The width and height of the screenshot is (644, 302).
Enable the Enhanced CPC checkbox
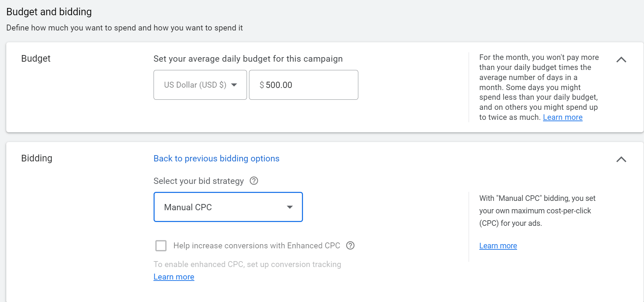[161, 246]
